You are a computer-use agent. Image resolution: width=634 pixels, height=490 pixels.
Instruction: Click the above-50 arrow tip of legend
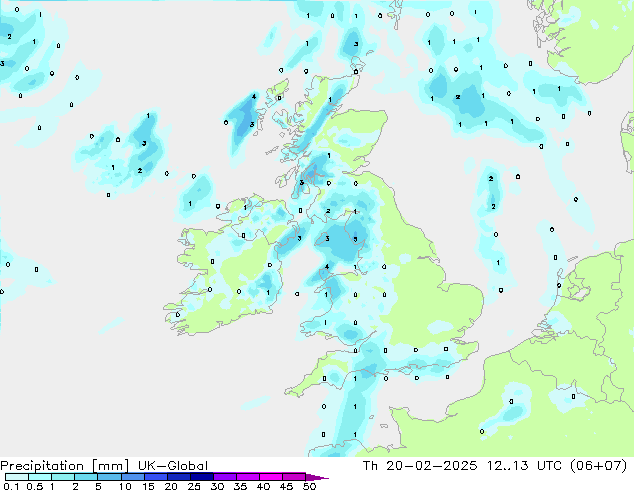pyautogui.click(x=317, y=477)
